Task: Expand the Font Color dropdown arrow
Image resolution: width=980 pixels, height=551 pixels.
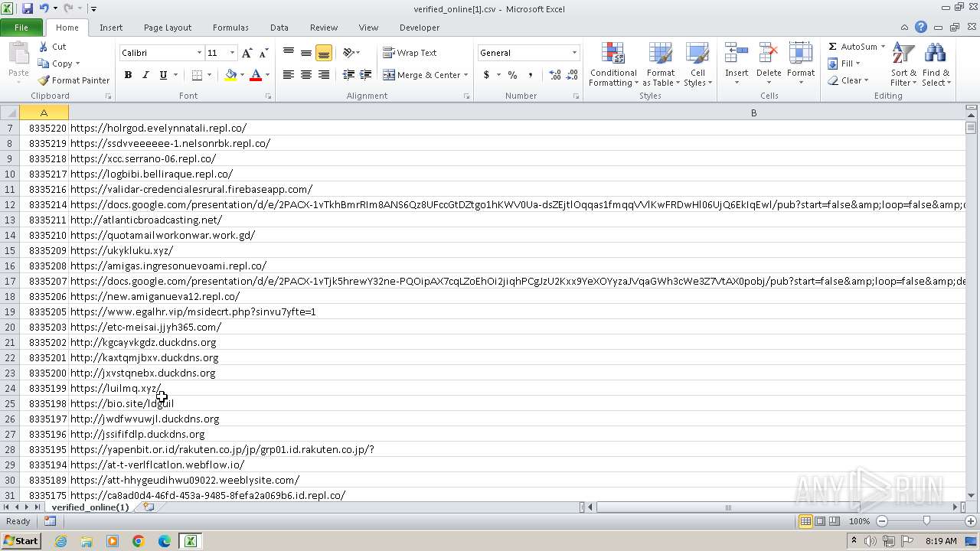Action: click(x=267, y=75)
